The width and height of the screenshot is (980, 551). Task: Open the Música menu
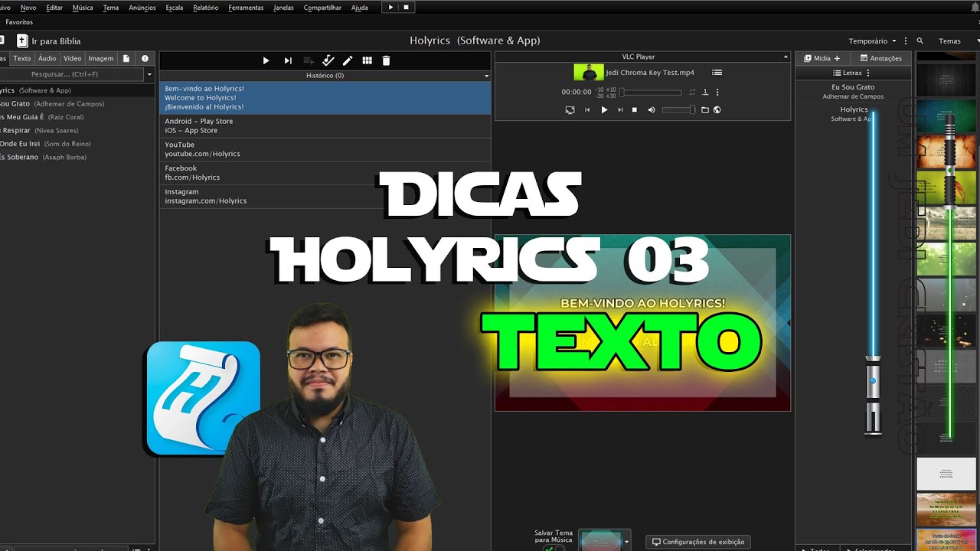click(x=83, y=8)
